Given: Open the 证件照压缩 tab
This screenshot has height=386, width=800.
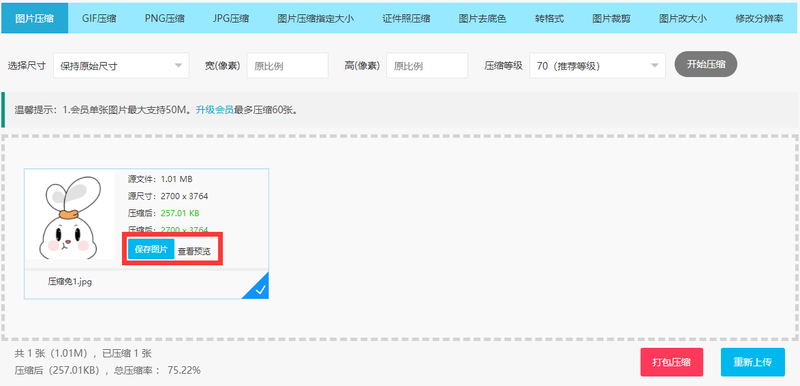Looking at the screenshot, I should (x=406, y=19).
